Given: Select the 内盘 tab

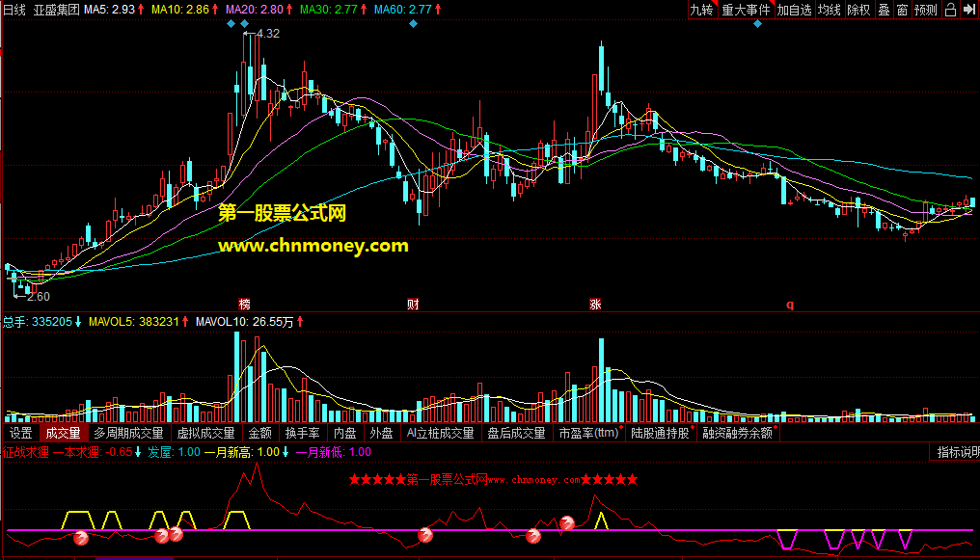Looking at the screenshot, I should click(345, 433).
